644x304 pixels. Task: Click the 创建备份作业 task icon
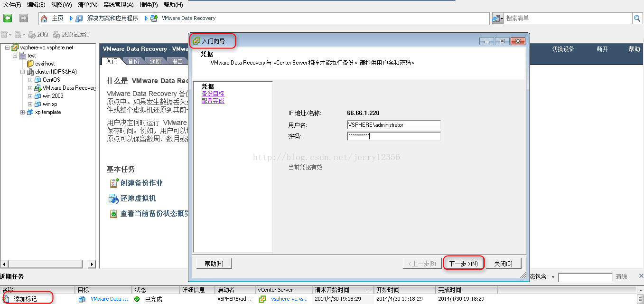(114, 183)
